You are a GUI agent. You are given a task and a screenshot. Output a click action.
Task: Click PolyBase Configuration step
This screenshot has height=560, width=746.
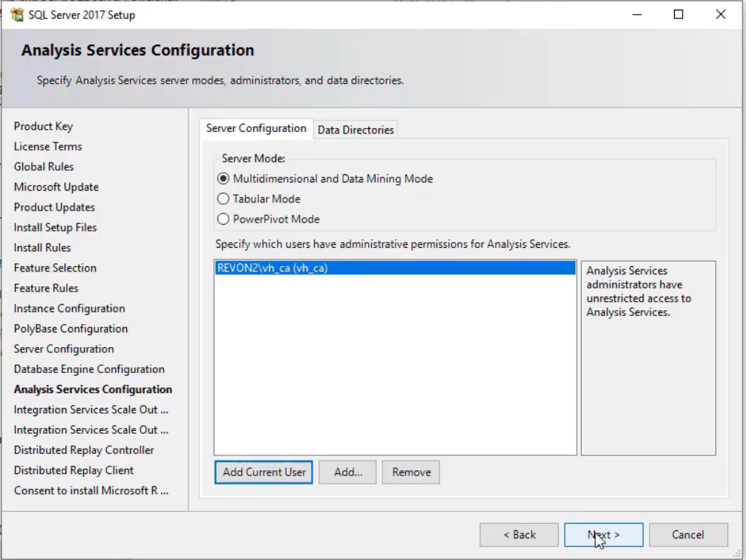[x=71, y=329]
